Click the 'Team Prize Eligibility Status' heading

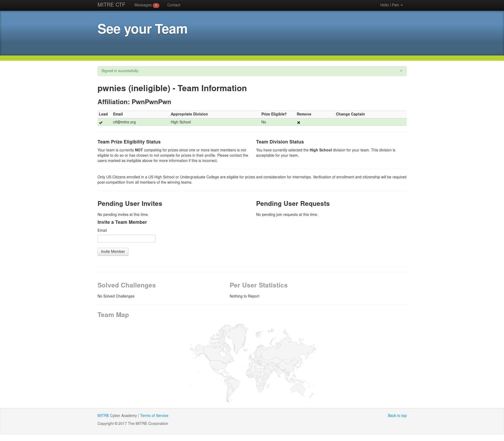(x=129, y=142)
